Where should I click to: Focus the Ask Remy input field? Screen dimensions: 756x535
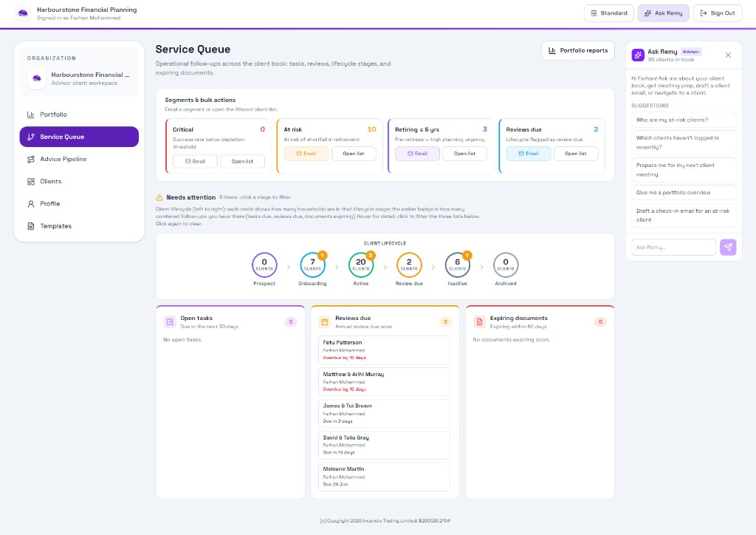tap(673, 247)
